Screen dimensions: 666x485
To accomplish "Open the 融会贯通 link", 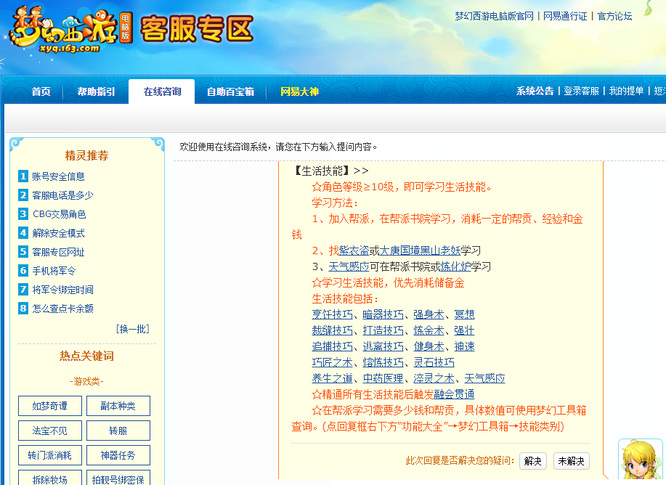I will [454, 395].
